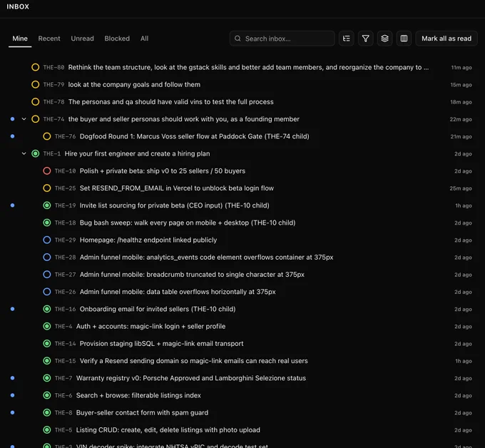The width and height of the screenshot is (485, 448).
Task: Click the magnifier icon in search box
Action: point(238,39)
